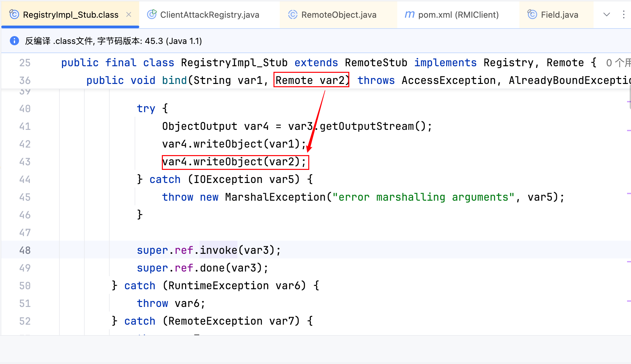The width and height of the screenshot is (631, 364).
Task: Close the RegistryImpl_Stub.class tab
Action: tap(129, 14)
